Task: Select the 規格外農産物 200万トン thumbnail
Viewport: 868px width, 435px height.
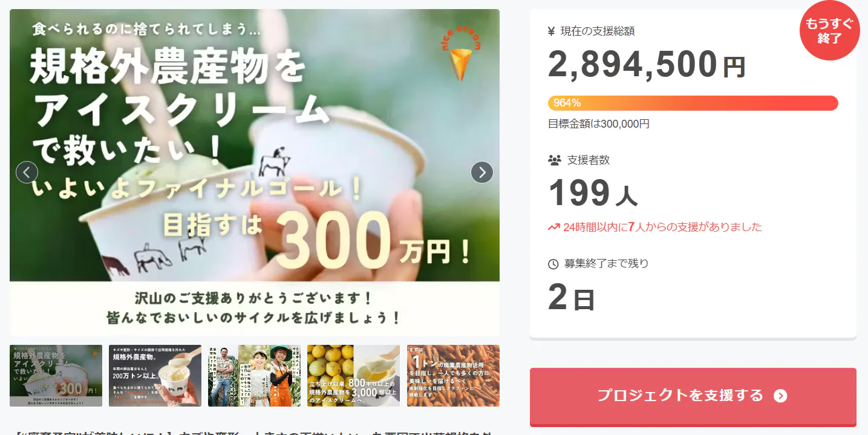Action: (155, 376)
